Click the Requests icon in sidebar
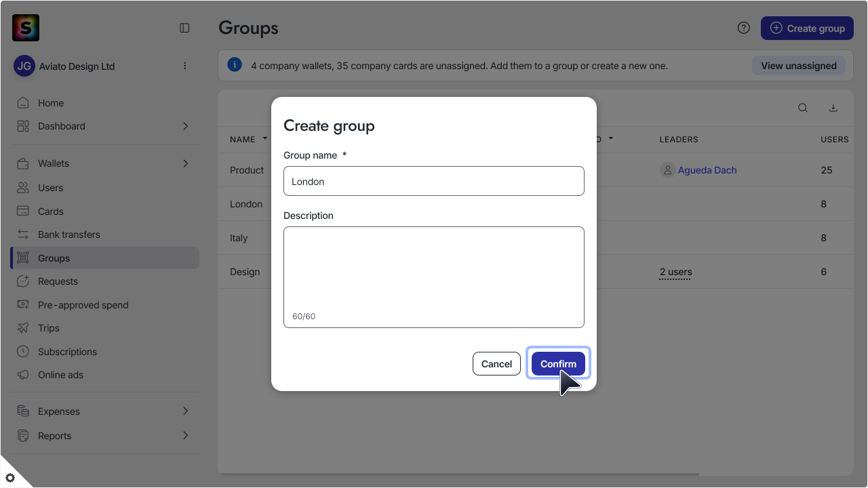The height and width of the screenshot is (488, 868). coord(23,281)
